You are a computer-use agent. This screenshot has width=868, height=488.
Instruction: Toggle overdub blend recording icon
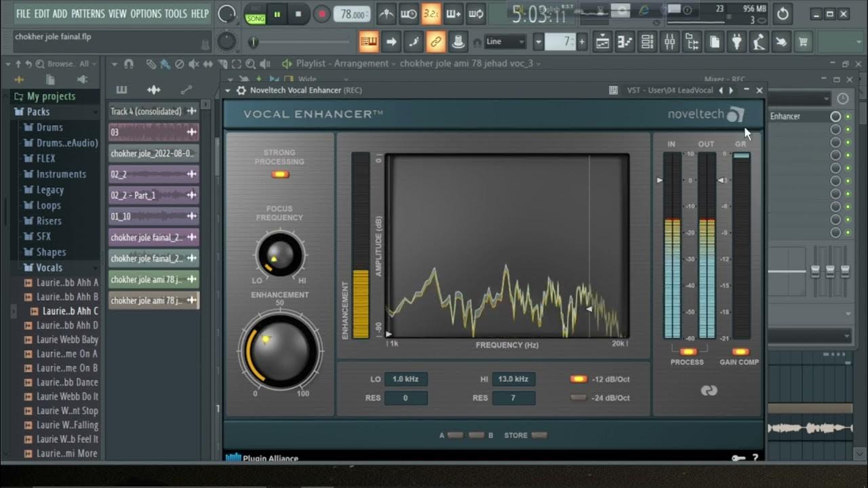pos(453,14)
